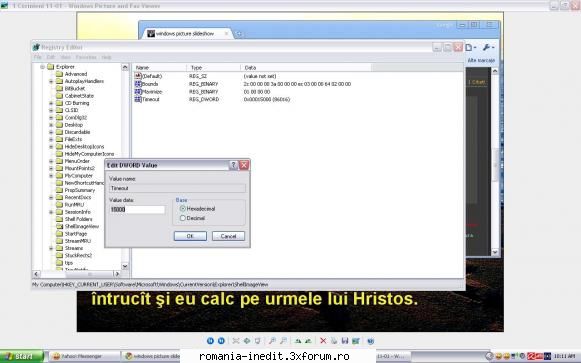Click the (Default) string value icon
This screenshot has width=581, height=363.
tap(138, 76)
